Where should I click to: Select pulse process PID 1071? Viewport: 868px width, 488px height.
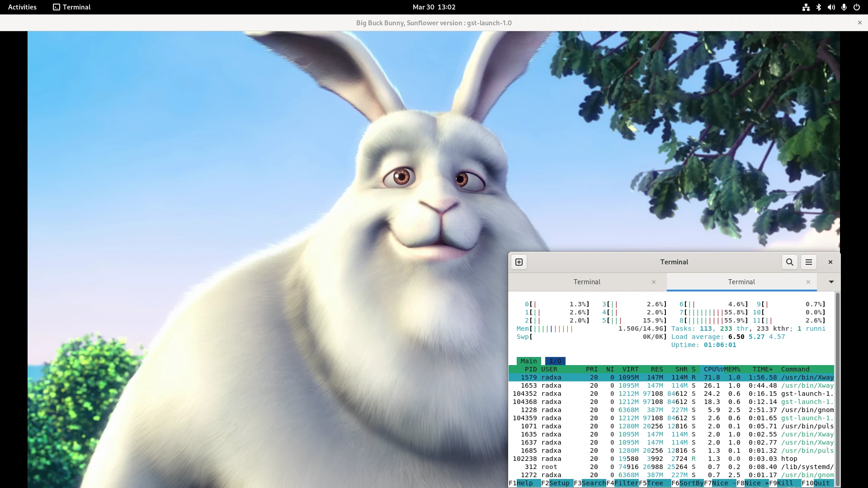pos(671,426)
